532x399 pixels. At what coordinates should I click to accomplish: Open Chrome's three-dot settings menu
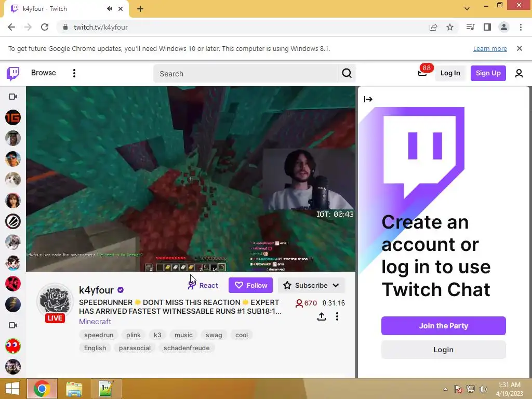click(521, 27)
